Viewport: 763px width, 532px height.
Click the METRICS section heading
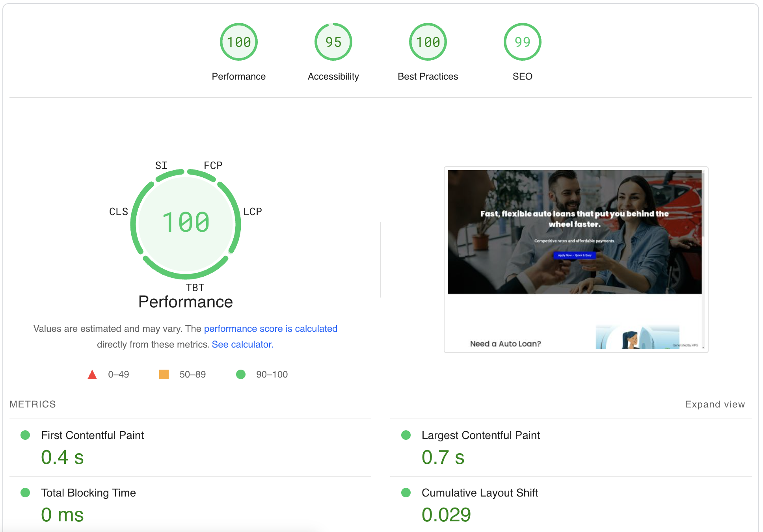(x=33, y=404)
